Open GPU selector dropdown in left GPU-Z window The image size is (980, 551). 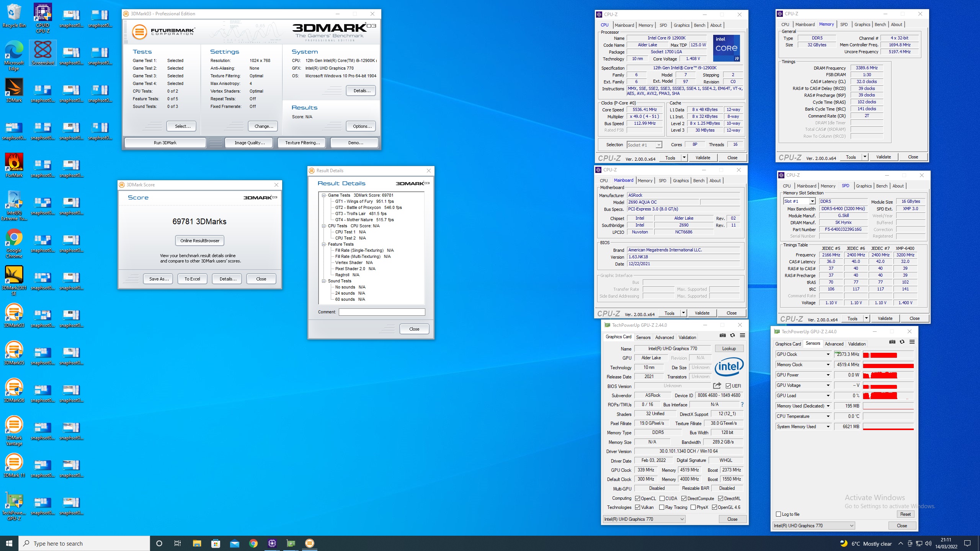coord(644,519)
